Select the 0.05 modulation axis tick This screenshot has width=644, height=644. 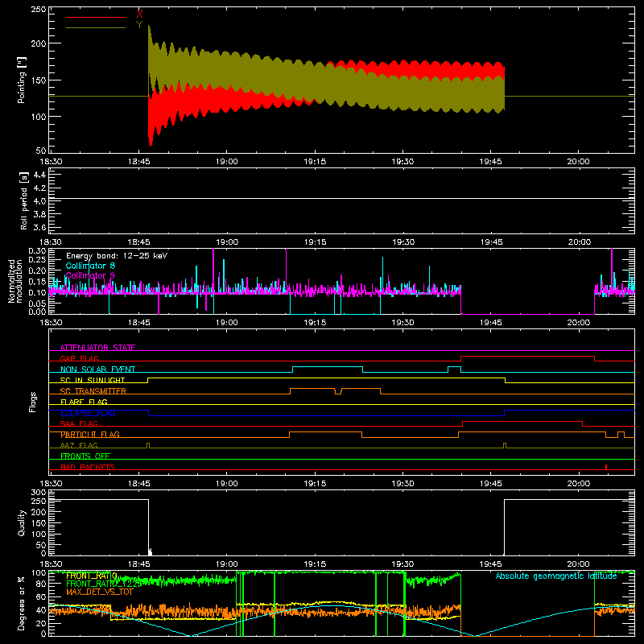(x=37, y=303)
